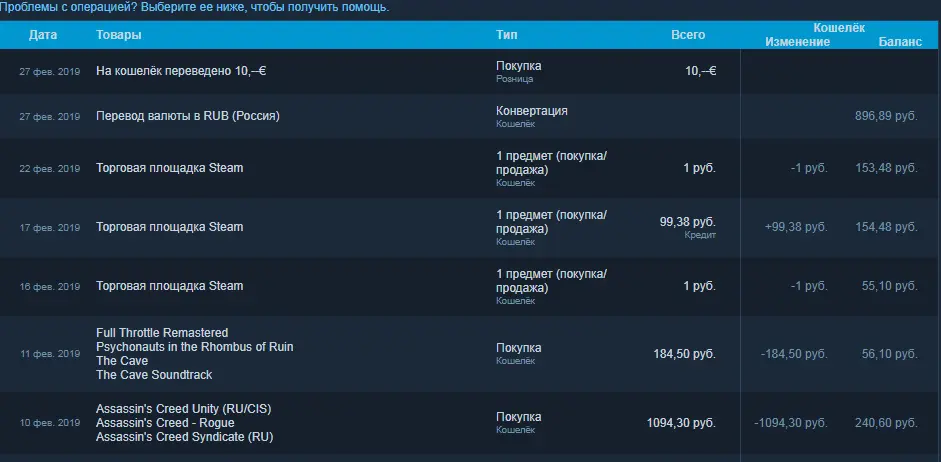The image size is (941, 462).
Task: Click the total '10,--€' value
Action: tap(700, 71)
